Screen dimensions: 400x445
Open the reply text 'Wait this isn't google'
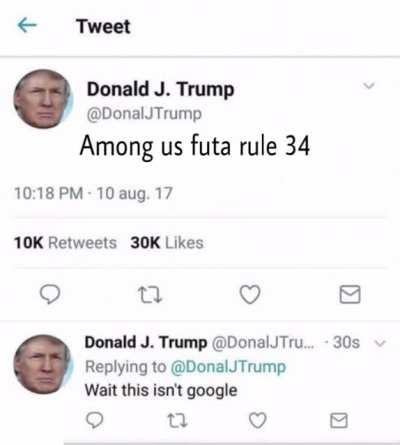coord(161,390)
